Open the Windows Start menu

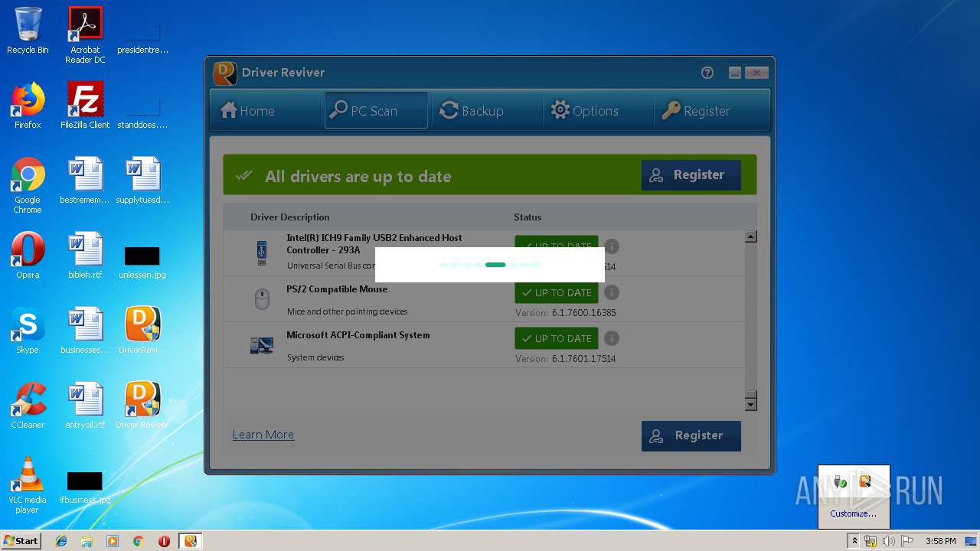[21, 541]
